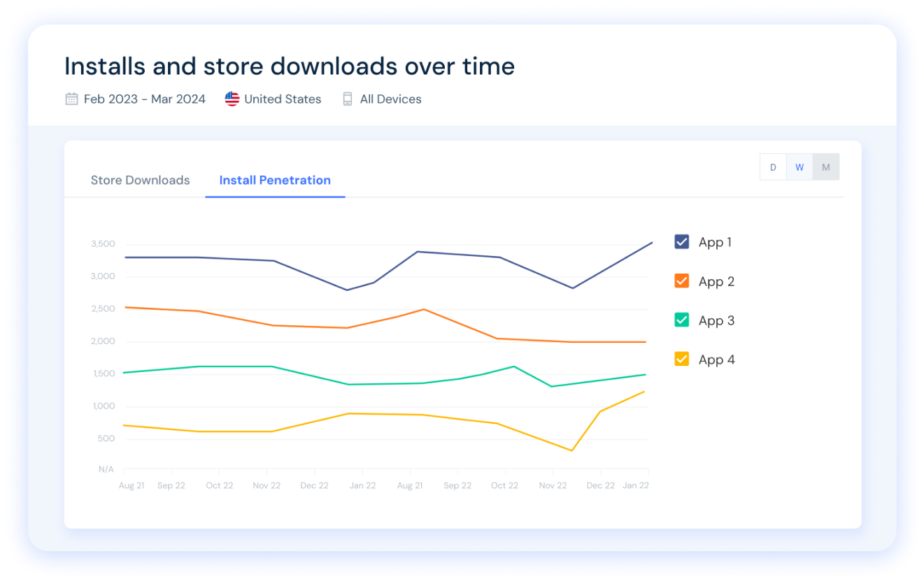Switch to the Store Downloads tab
Viewport: 924px width, 582px height.
click(140, 180)
